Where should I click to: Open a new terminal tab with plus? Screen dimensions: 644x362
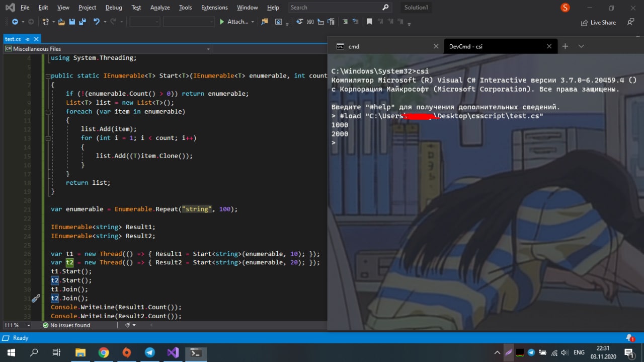(565, 46)
